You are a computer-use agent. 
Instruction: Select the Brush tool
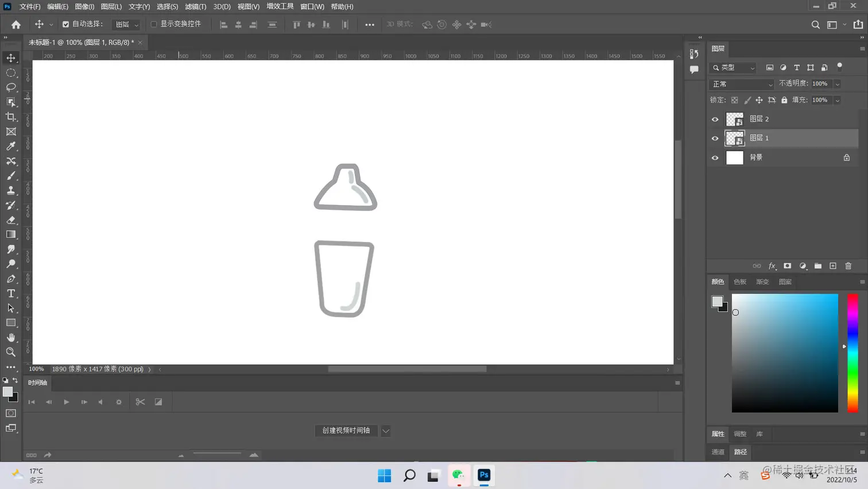click(x=10, y=175)
